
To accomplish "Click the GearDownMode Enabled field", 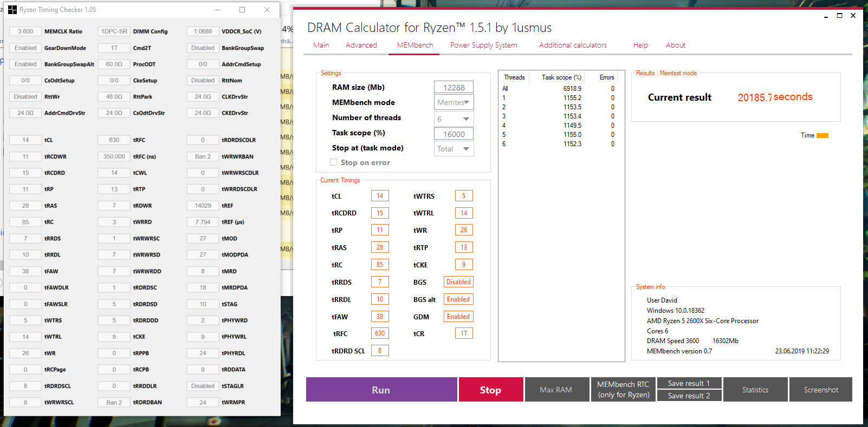I will tap(25, 48).
